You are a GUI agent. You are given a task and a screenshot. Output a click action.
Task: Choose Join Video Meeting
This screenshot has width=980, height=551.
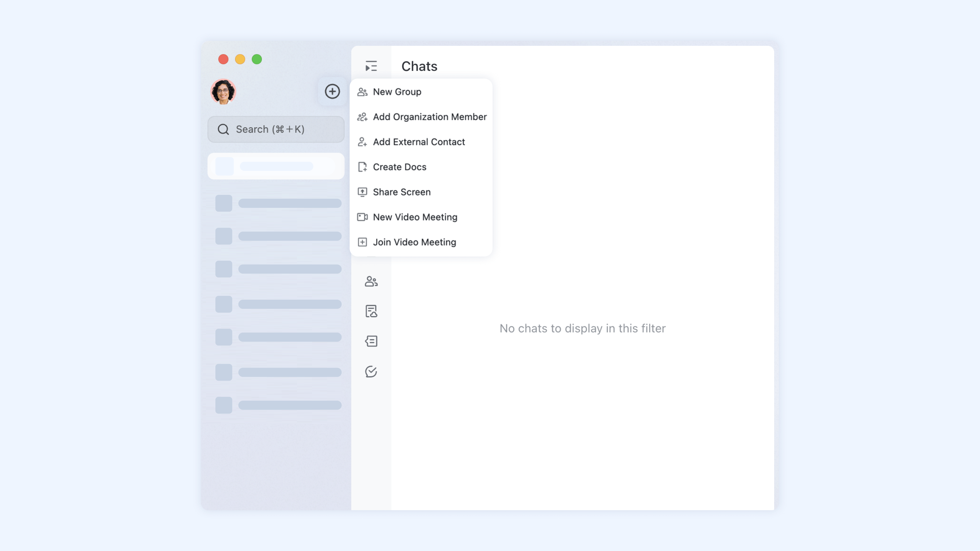pos(415,242)
